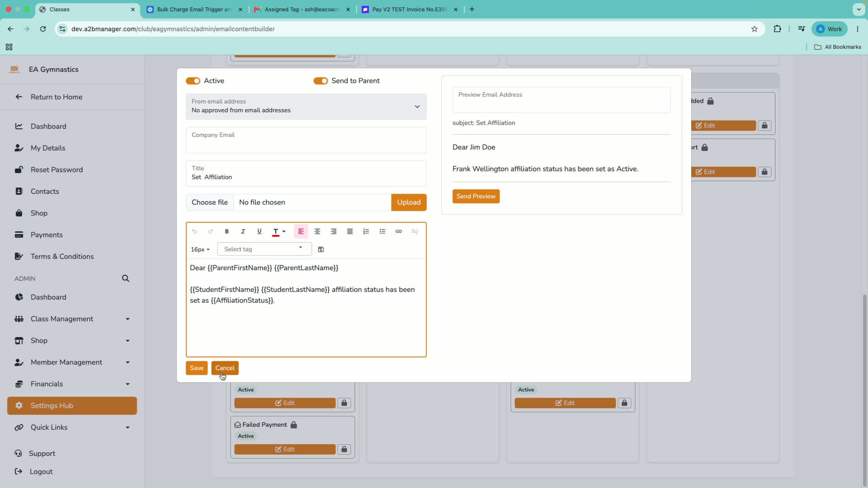
Task: Open Settings Hub in the sidebar
Action: (x=72, y=406)
